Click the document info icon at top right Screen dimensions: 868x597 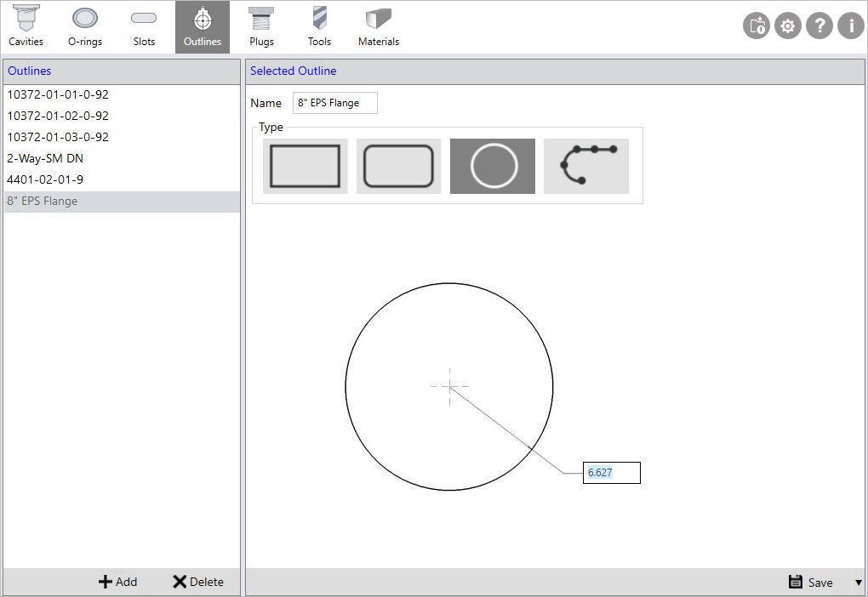[757, 26]
